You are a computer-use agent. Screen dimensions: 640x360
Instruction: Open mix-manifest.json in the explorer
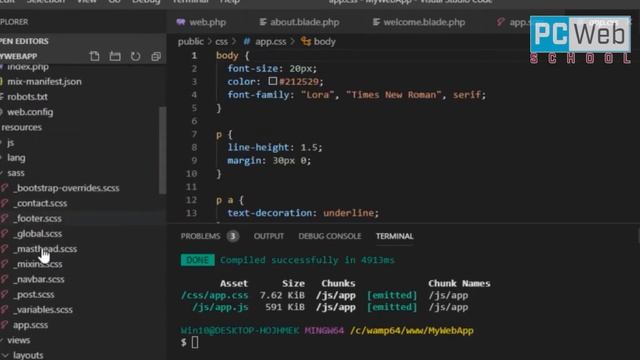pos(44,81)
